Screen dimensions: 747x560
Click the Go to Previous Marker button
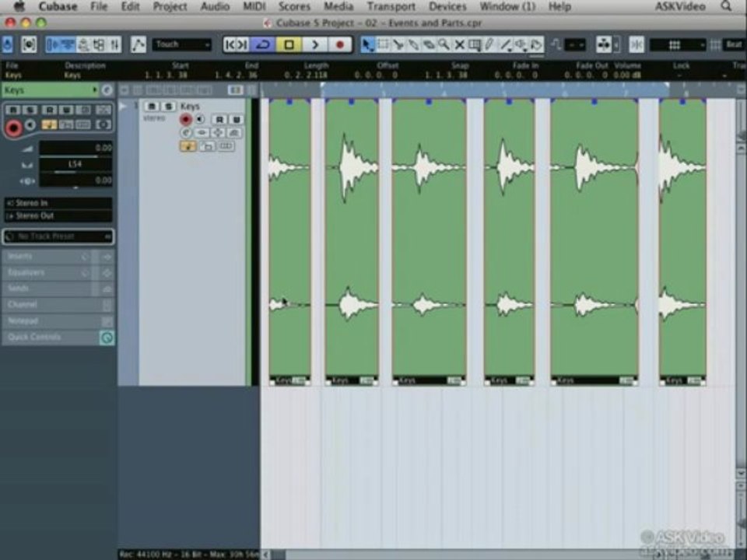click(x=230, y=45)
